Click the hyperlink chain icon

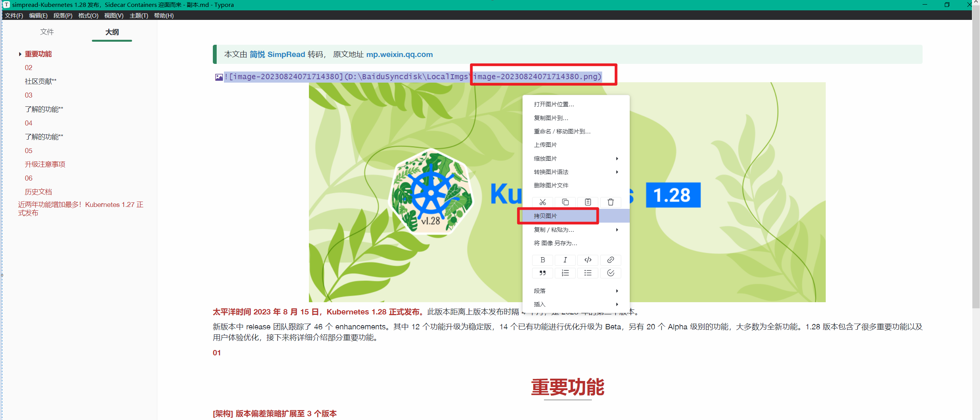click(611, 260)
